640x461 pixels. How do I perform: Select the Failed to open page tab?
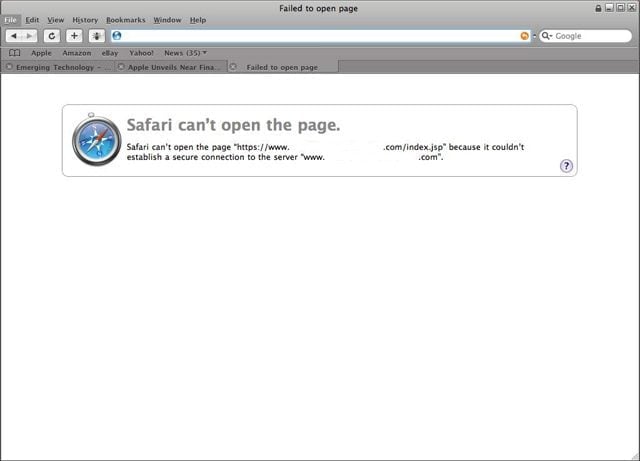(x=282, y=67)
